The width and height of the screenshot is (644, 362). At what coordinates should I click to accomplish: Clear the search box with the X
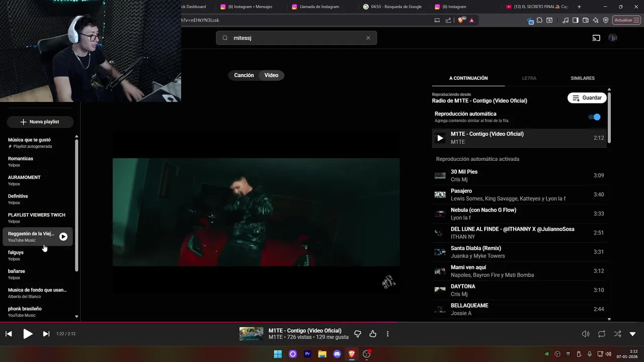368,38
